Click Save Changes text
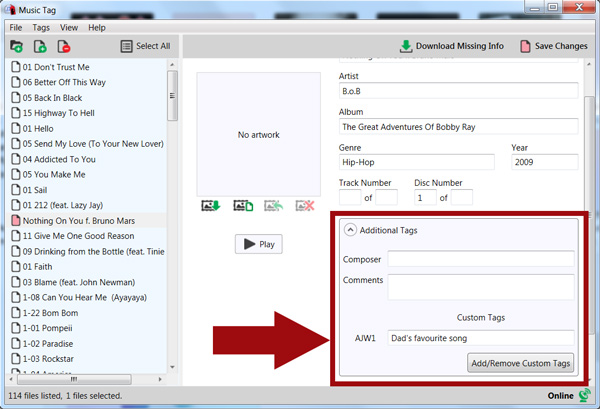The height and width of the screenshot is (409, 600). coord(561,46)
